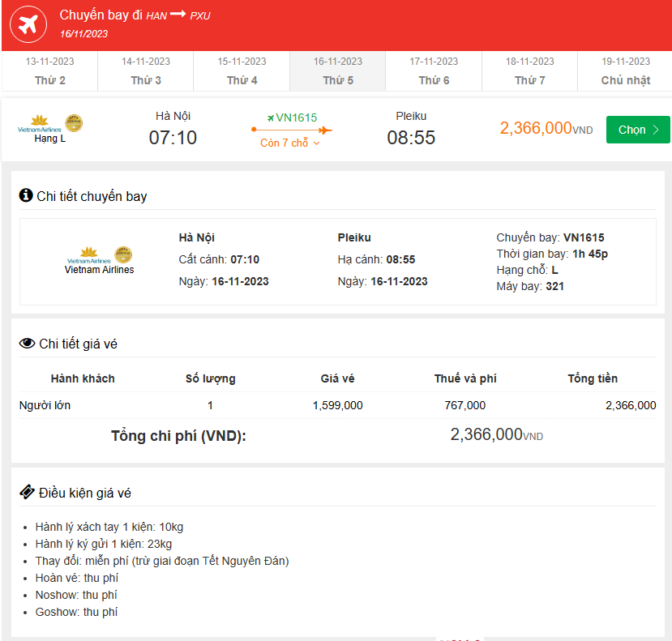This screenshot has width=672, height=641.
Task: Click the airplane icon in red header
Action: coord(28,25)
